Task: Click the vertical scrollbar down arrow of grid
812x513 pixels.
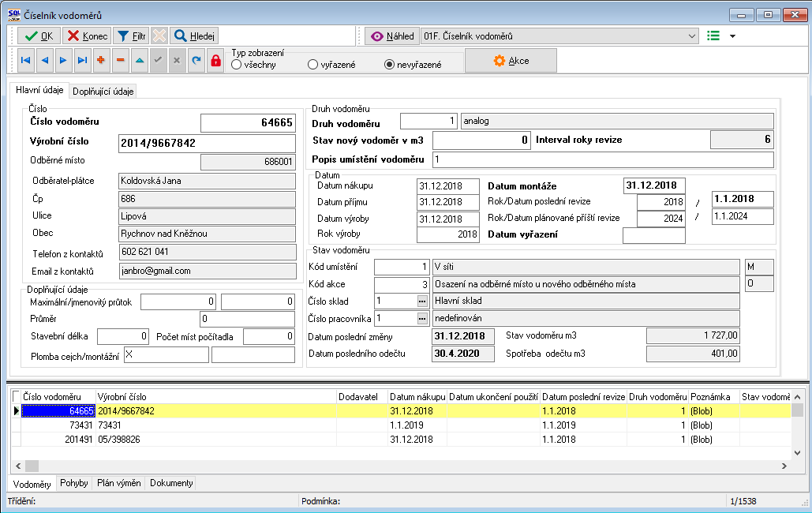Action: (x=797, y=452)
